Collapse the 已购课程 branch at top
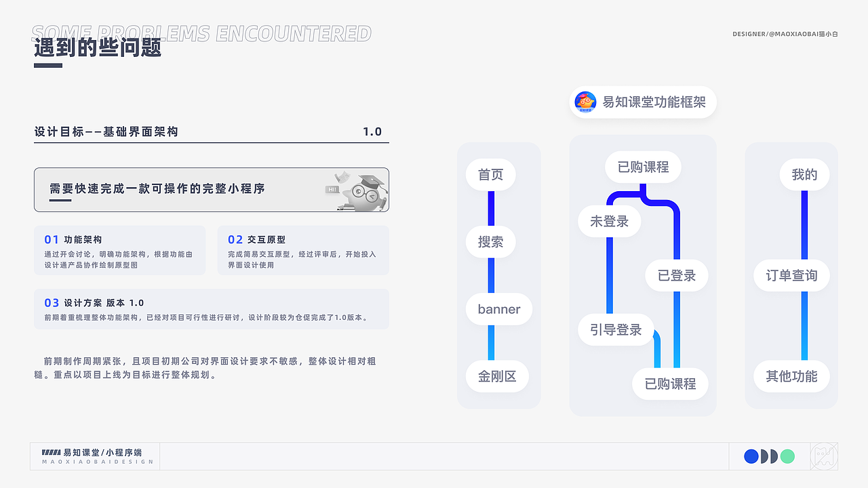The image size is (868, 488). pos(642,167)
